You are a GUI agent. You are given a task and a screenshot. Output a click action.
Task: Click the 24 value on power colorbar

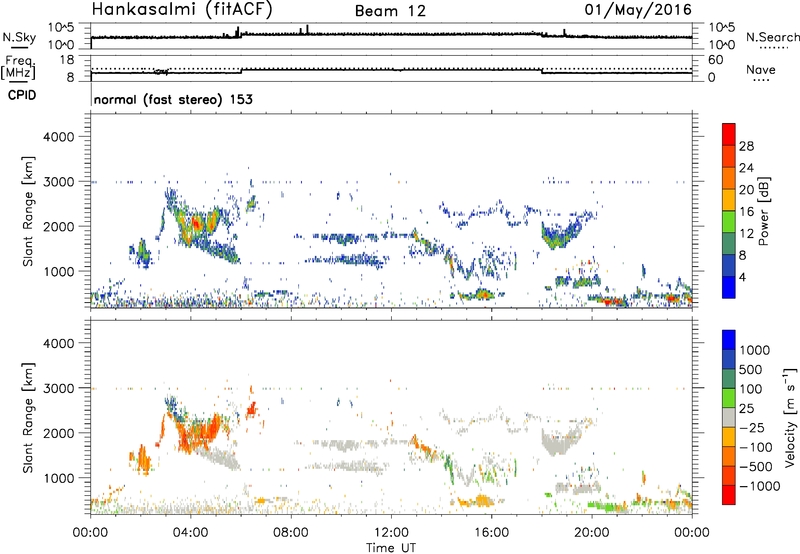746,168
